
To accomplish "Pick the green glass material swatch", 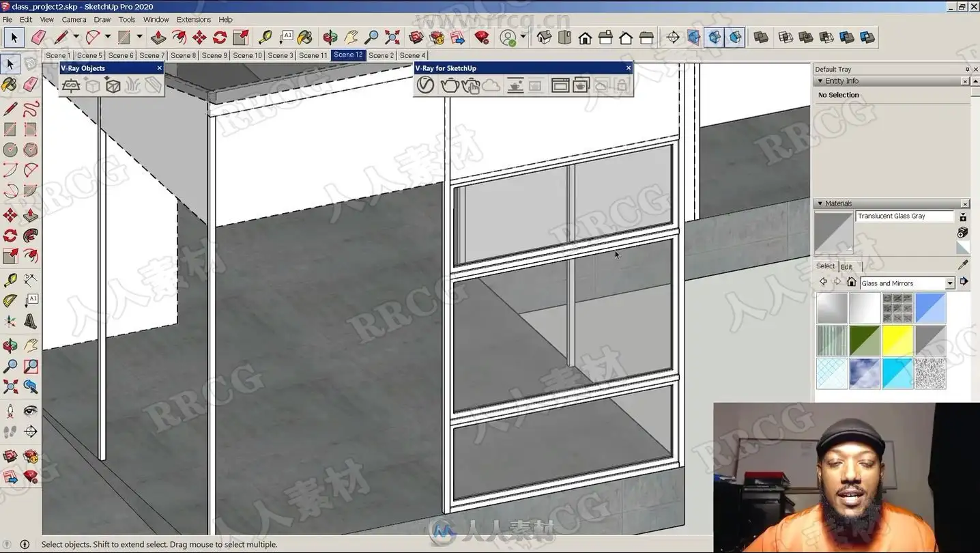I will coord(864,341).
